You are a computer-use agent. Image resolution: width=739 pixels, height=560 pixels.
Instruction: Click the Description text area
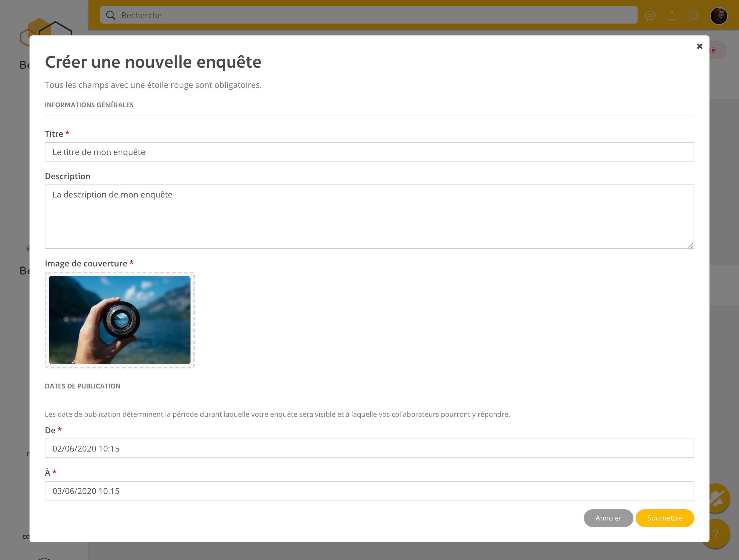(369, 216)
